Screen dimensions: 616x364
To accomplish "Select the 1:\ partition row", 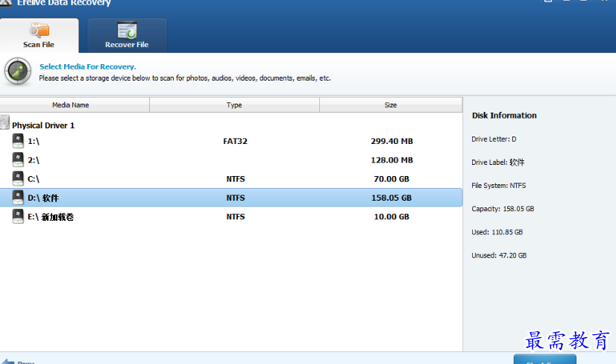I will coord(231,141).
